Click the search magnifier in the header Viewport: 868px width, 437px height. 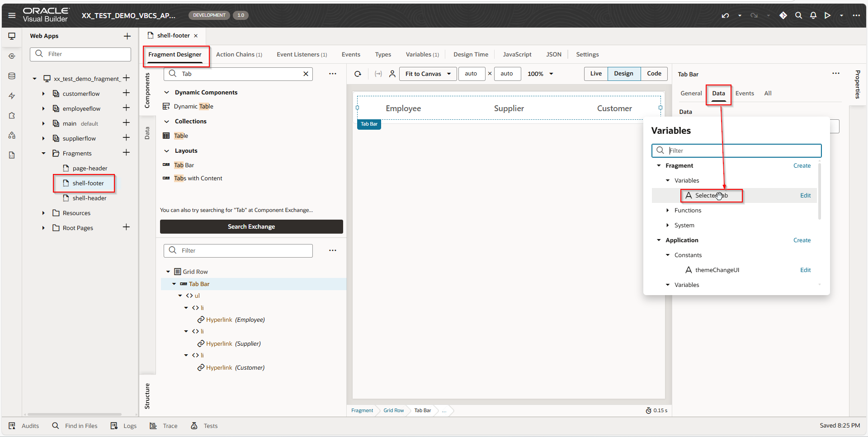pyautogui.click(x=798, y=15)
